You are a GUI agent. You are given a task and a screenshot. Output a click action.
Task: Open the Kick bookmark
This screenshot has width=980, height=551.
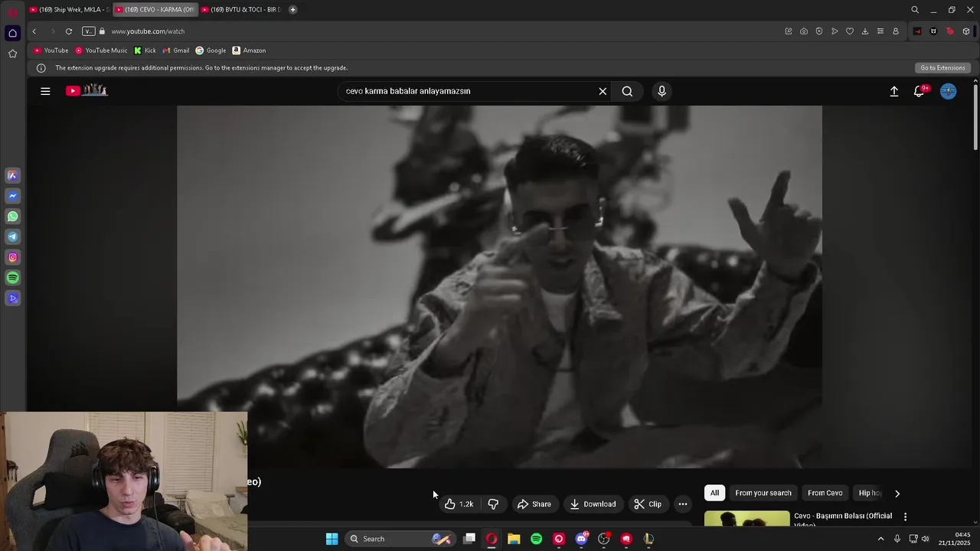coord(145,51)
